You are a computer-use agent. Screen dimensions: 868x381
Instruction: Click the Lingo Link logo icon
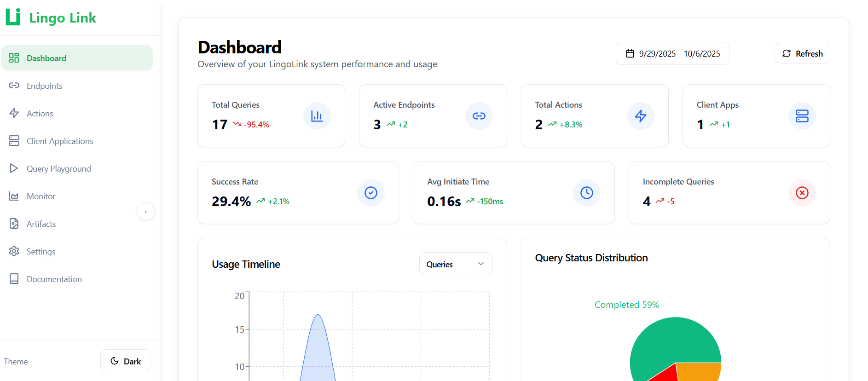(13, 17)
